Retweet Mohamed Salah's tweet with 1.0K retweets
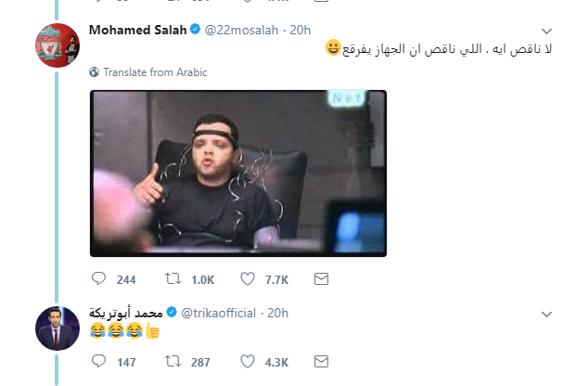This screenshot has width=588, height=386. click(173, 277)
